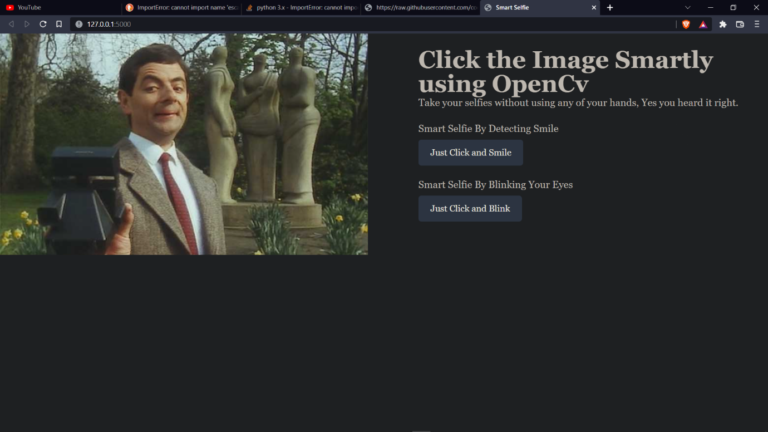
Task: Open the tab search dropdown arrow
Action: click(688, 7)
